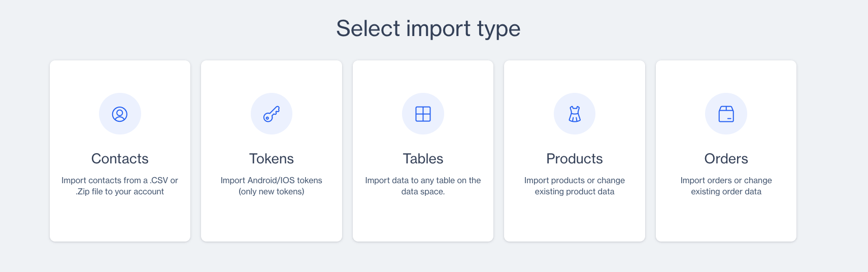Click the 'Select import type' heading
This screenshot has height=272, width=868.
tap(428, 28)
